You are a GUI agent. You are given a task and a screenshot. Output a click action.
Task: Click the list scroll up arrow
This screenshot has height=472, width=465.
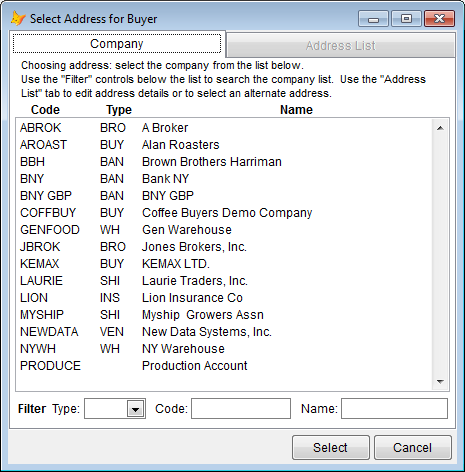440,128
